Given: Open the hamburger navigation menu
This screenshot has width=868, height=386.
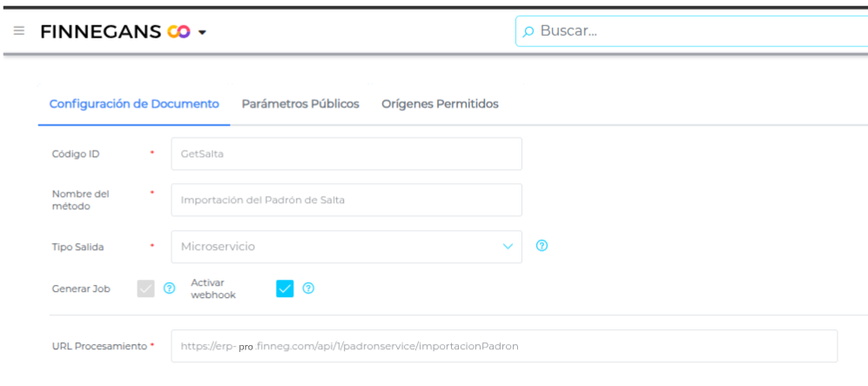Looking at the screenshot, I should pyautogui.click(x=19, y=31).
